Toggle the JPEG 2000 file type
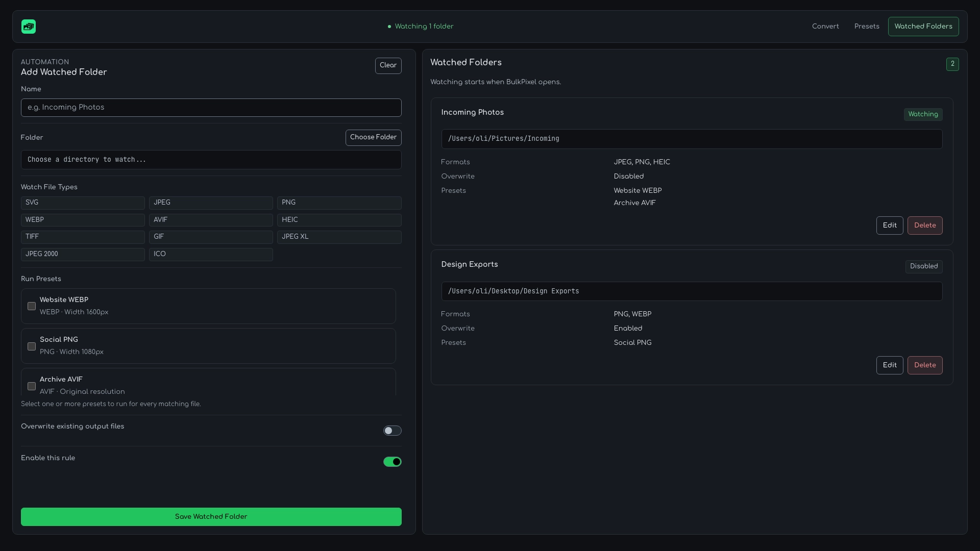This screenshot has height=551, width=980. point(83,254)
